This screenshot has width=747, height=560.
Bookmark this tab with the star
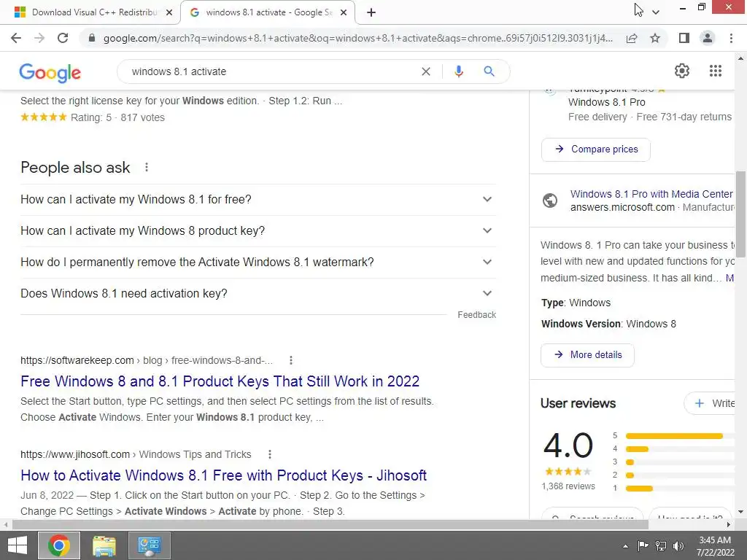click(655, 38)
